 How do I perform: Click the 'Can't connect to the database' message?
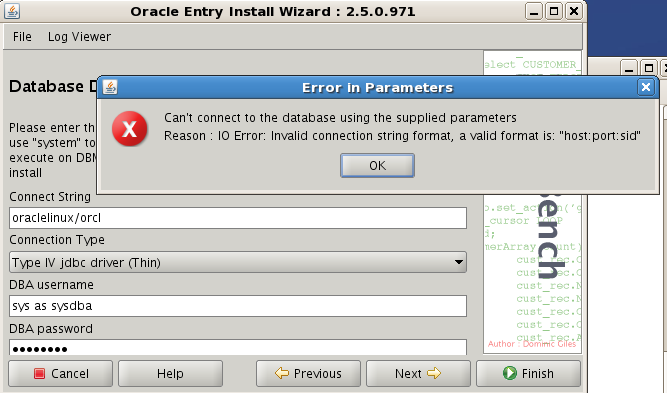click(x=340, y=117)
